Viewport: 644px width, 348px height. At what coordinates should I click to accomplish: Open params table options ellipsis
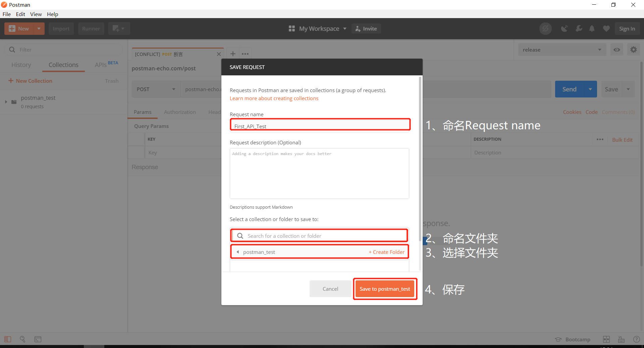point(600,139)
